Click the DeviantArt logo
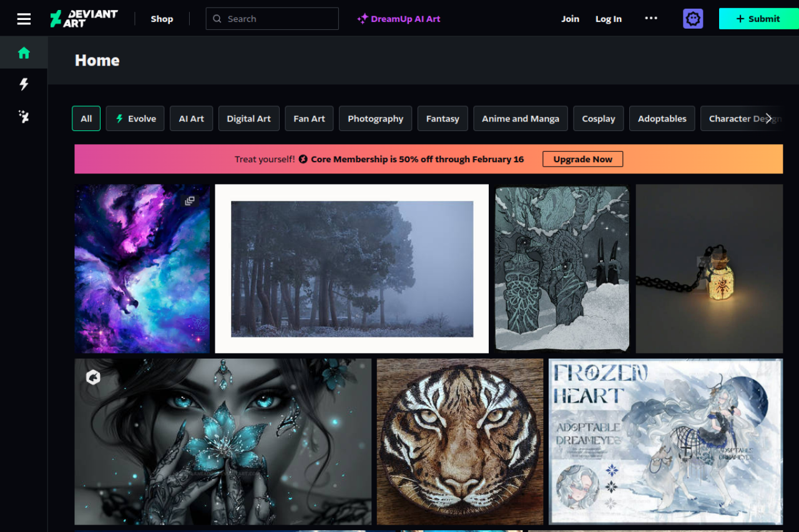The height and width of the screenshot is (532, 799). [84, 18]
